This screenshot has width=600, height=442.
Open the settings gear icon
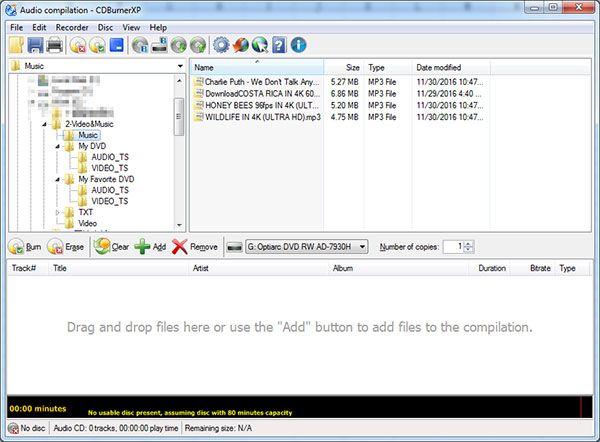pyautogui.click(x=222, y=45)
